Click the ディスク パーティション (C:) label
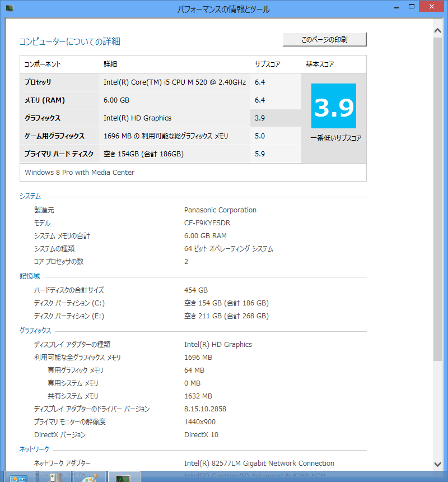The height and width of the screenshot is (482, 448). pos(69,303)
